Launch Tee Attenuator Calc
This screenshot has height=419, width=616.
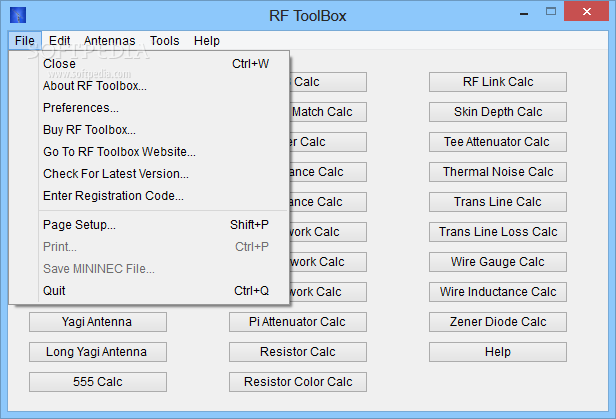click(498, 142)
